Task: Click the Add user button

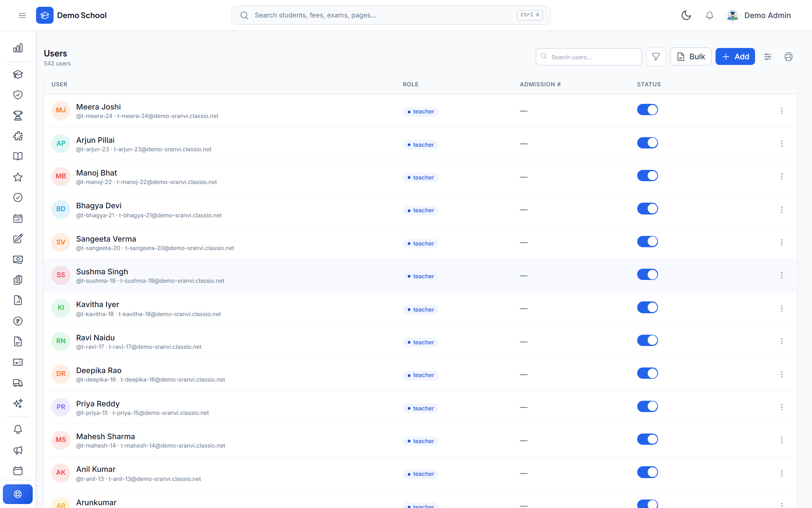Action: [x=735, y=57]
